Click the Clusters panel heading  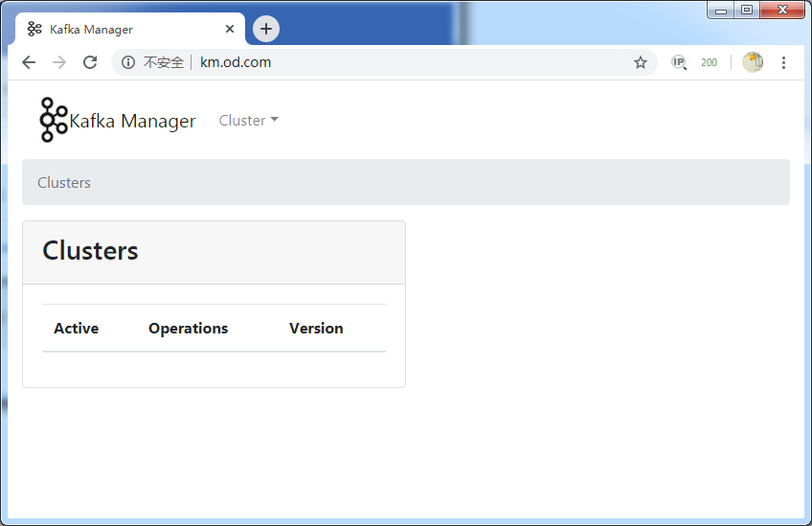(90, 251)
